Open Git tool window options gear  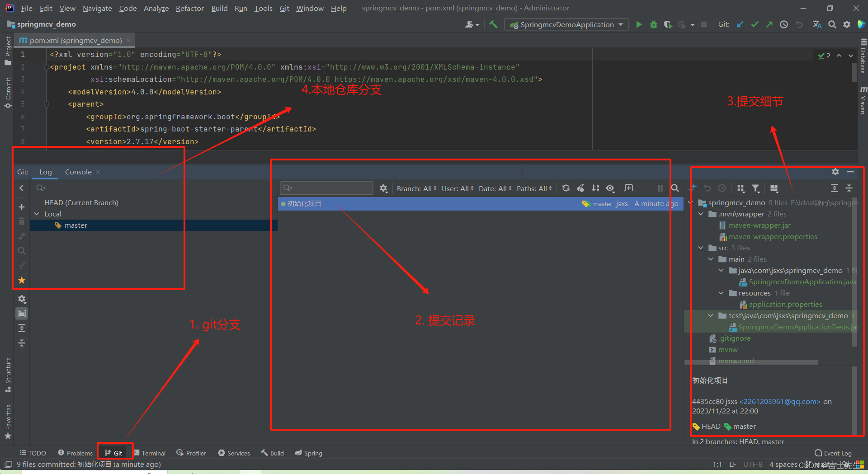(835, 172)
